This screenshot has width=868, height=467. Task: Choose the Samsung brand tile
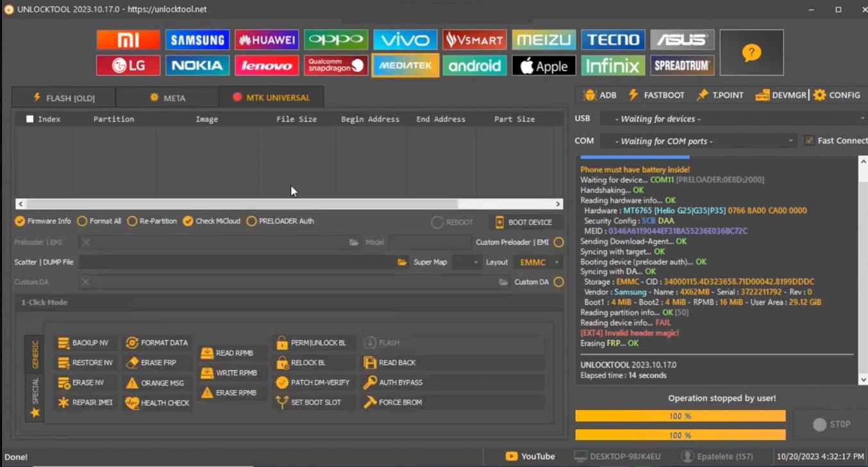tap(197, 40)
